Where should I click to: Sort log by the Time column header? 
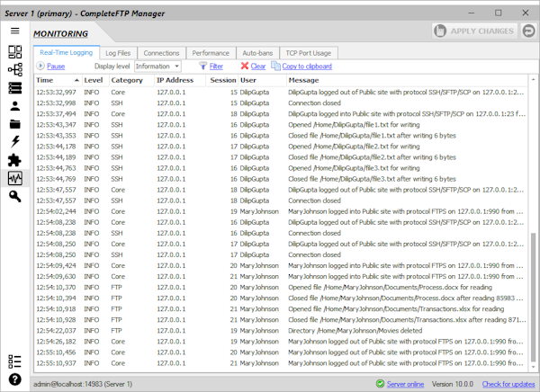point(56,80)
